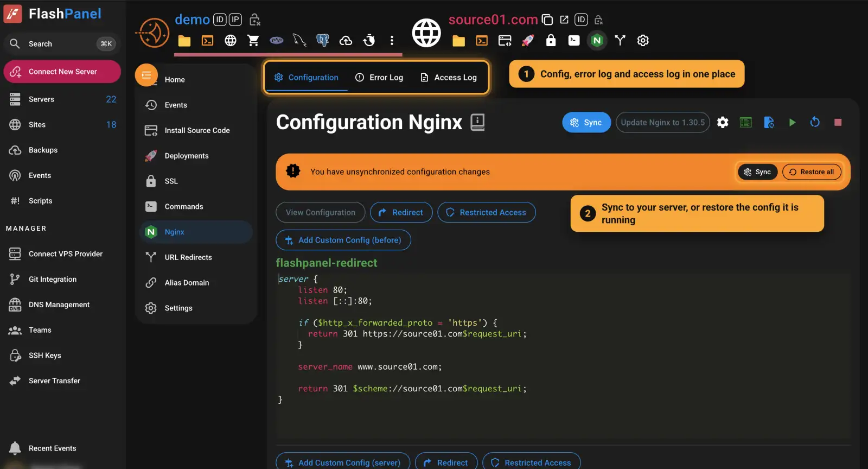Click the stopwatch history icon in demo toolbar

(369, 41)
